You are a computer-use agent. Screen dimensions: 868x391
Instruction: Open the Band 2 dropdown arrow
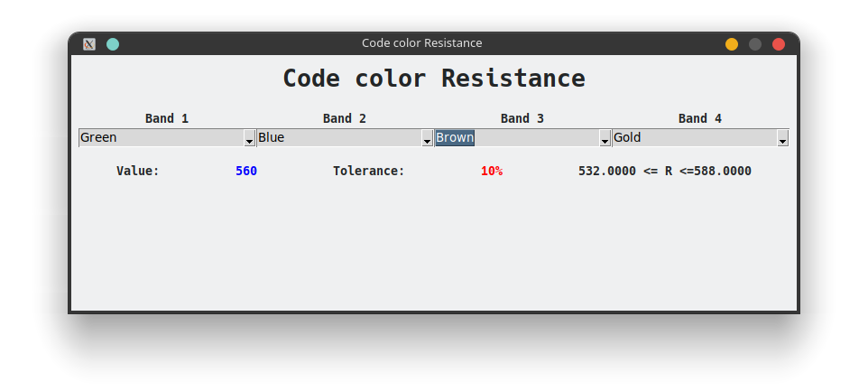tap(427, 138)
